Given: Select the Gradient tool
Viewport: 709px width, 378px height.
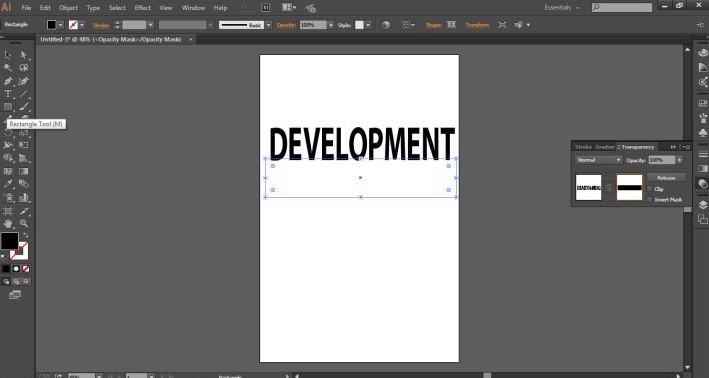Looking at the screenshot, I should pos(24,171).
